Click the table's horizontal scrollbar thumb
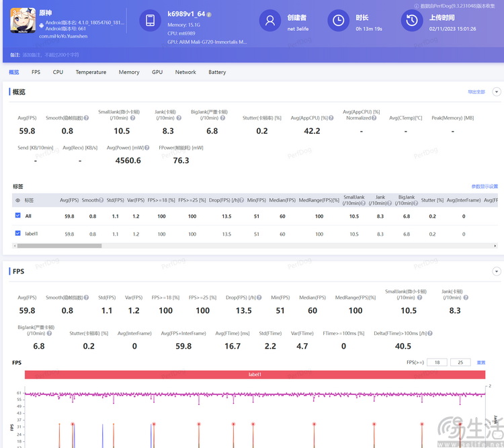504x448 pixels. 59,246
